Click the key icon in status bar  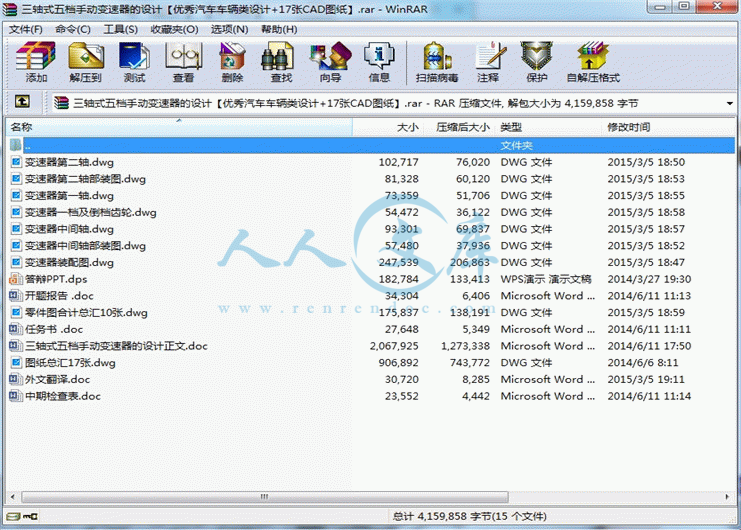coord(30,516)
